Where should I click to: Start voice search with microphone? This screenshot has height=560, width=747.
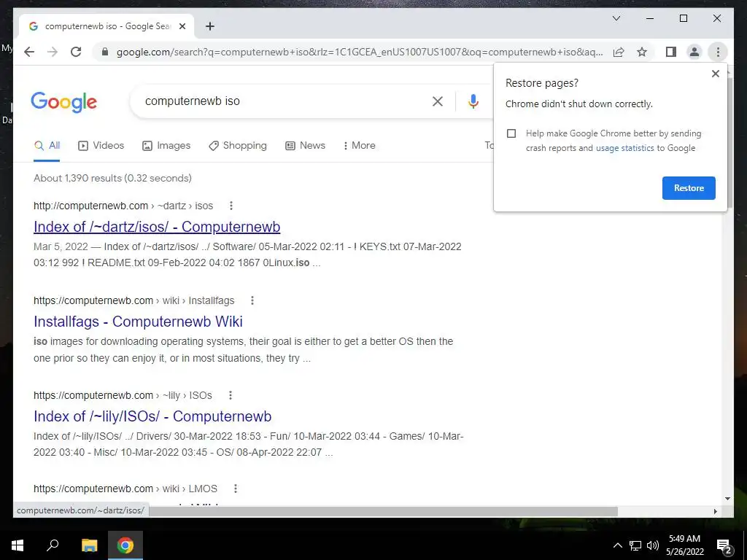coord(473,101)
